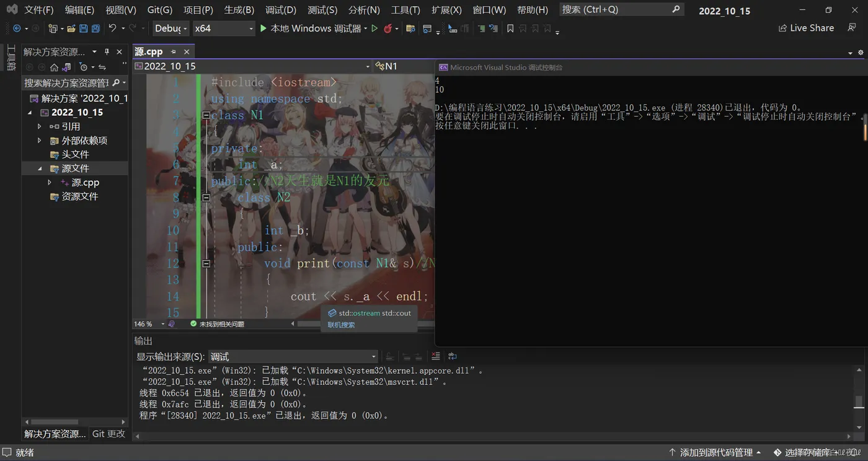Viewport: 868px width, 461px height.
Task: Collapse the 源文件 folder node
Action: [40, 169]
